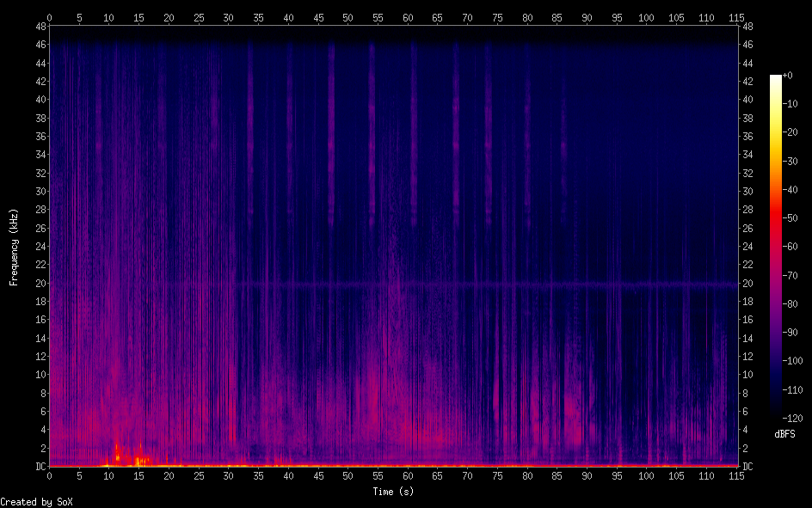Click the "Time (s)" axis label
The height and width of the screenshot is (508, 812).
[395, 492]
